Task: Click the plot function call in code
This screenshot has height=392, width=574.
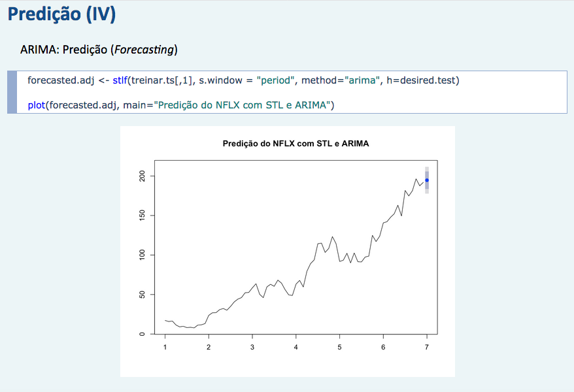Action: (x=36, y=105)
